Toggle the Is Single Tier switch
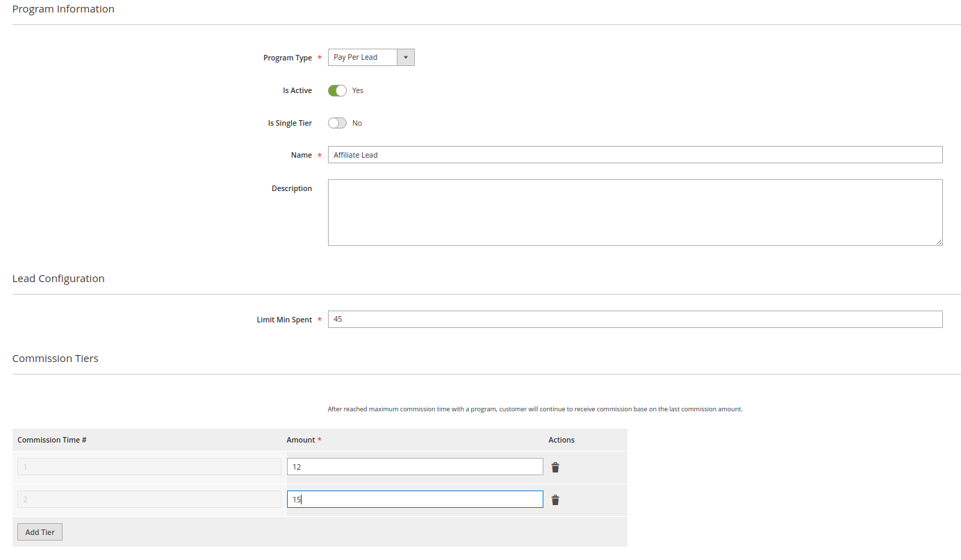The image size is (961, 560). coord(337,123)
